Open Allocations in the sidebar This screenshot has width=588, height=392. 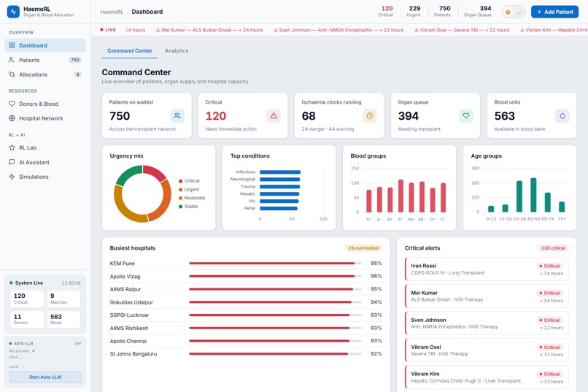pyautogui.click(x=45, y=74)
